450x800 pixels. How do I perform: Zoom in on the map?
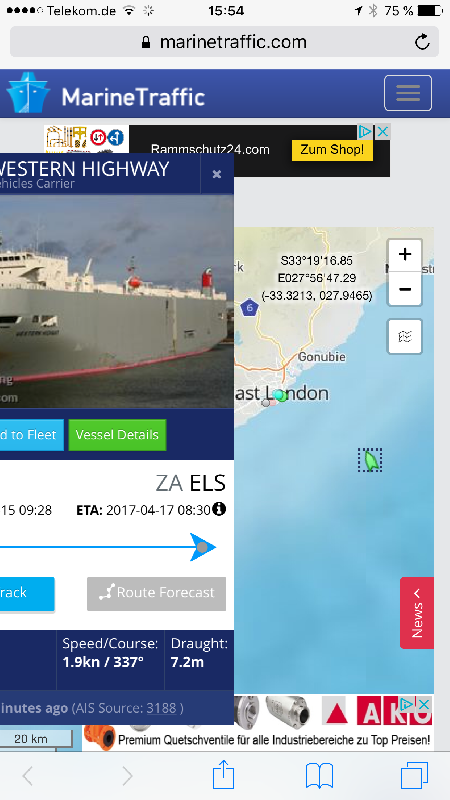point(405,255)
